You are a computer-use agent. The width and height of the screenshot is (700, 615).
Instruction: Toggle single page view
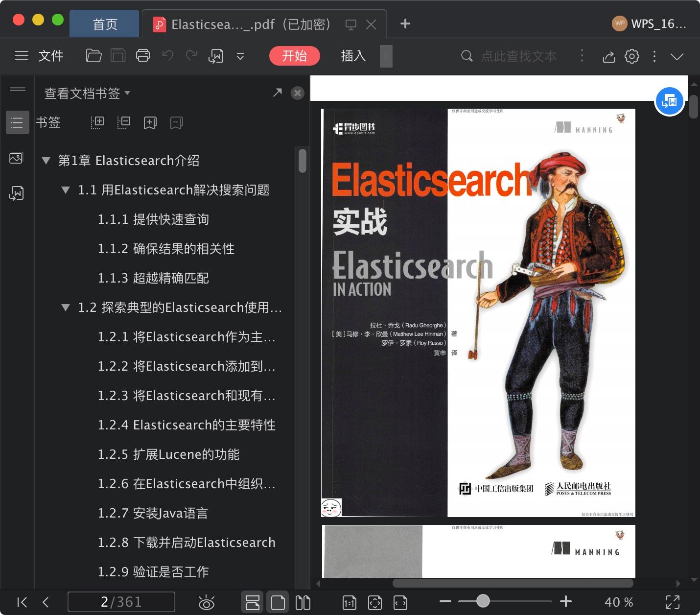click(x=278, y=602)
